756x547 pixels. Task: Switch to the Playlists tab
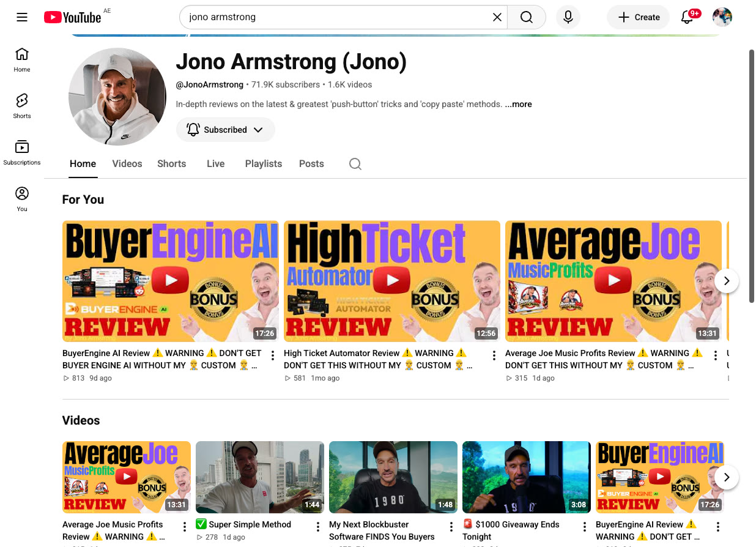tap(264, 163)
